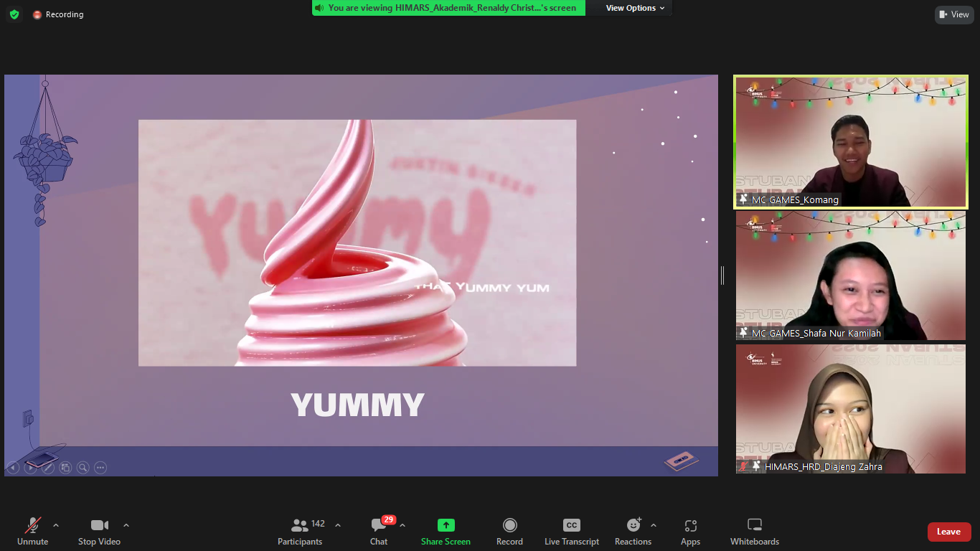Go to previous slide in shared presentation
The width and height of the screenshot is (980, 551).
pos(13,468)
